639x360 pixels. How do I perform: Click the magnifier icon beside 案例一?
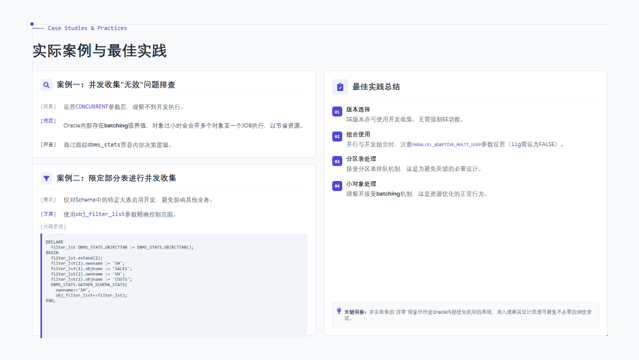(x=46, y=85)
